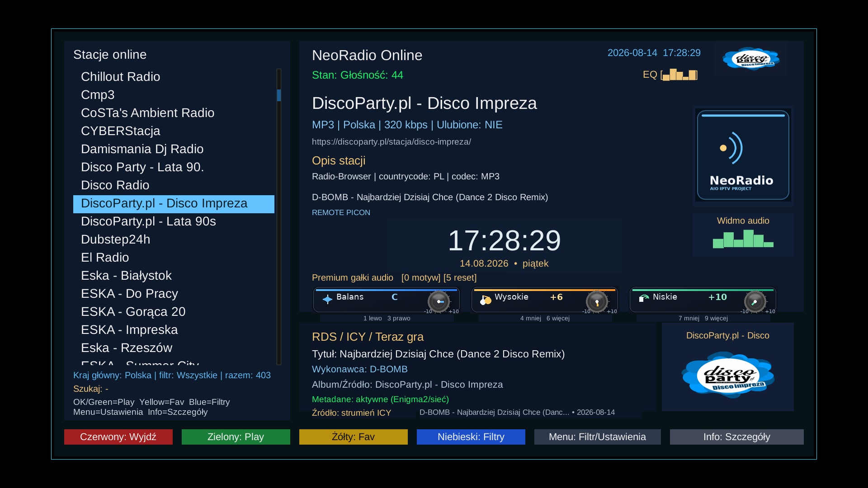Screen dimensions: 868x488
Task: Select Eska - Rzeszów station
Action: click(x=174, y=348)
